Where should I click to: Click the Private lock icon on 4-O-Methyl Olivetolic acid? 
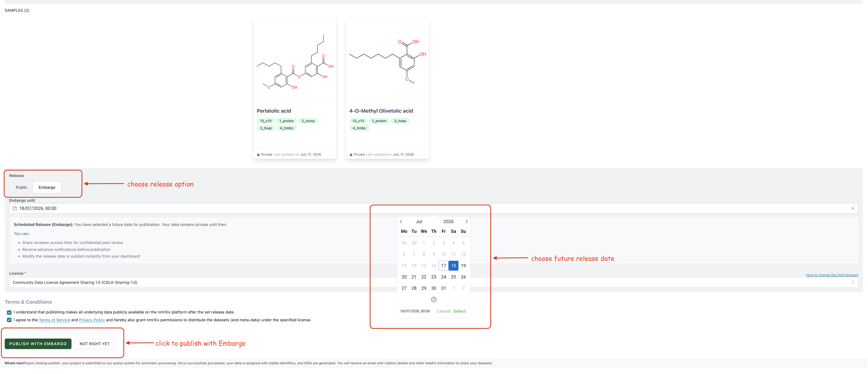[351, 155]
